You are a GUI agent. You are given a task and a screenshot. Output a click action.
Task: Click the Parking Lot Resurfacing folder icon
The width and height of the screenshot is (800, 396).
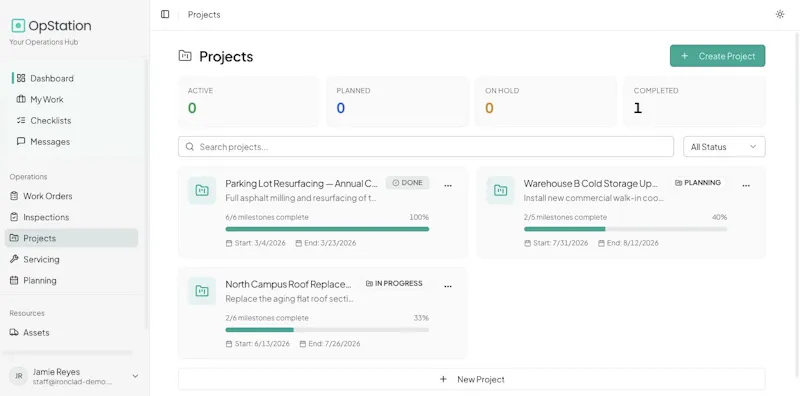tap(202, 190)
